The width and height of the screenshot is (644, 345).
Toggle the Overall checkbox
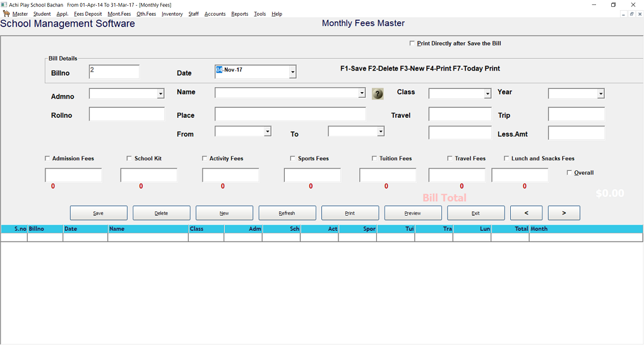coord(569,173)
